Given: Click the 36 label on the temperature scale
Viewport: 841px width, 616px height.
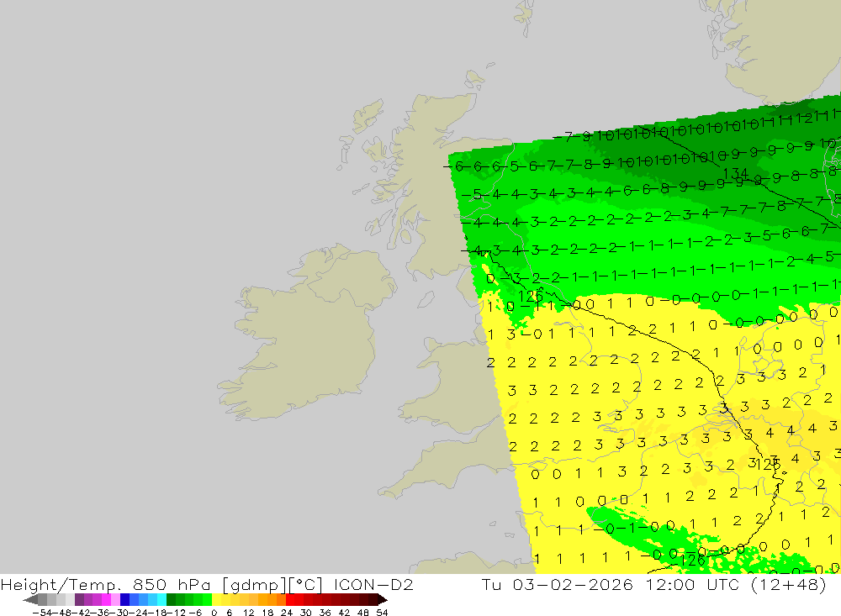Looking at the screenshot, I should pyautogui.click(x=325, y=613).
